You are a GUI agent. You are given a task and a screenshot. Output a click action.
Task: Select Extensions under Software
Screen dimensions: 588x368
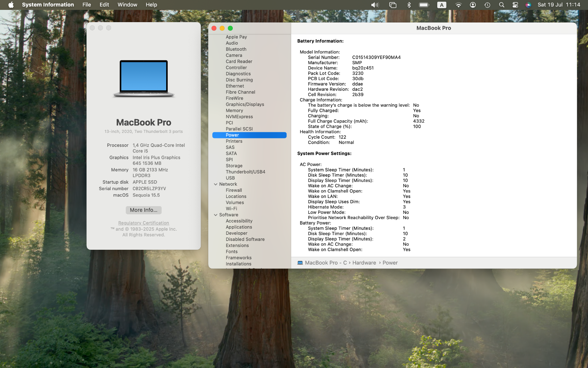[237, 245]
